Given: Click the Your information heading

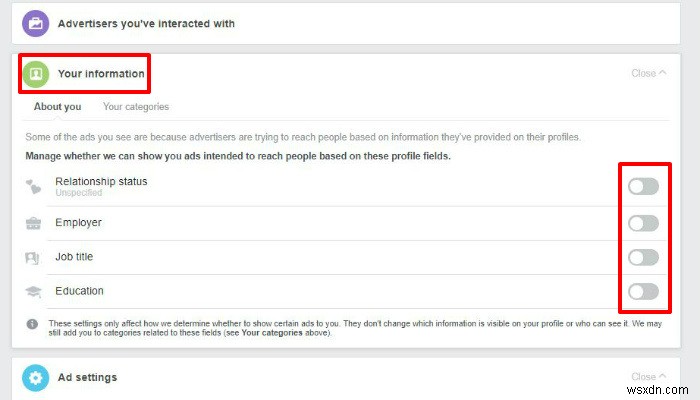Looking at the screenshot, I should click(101, 73).
